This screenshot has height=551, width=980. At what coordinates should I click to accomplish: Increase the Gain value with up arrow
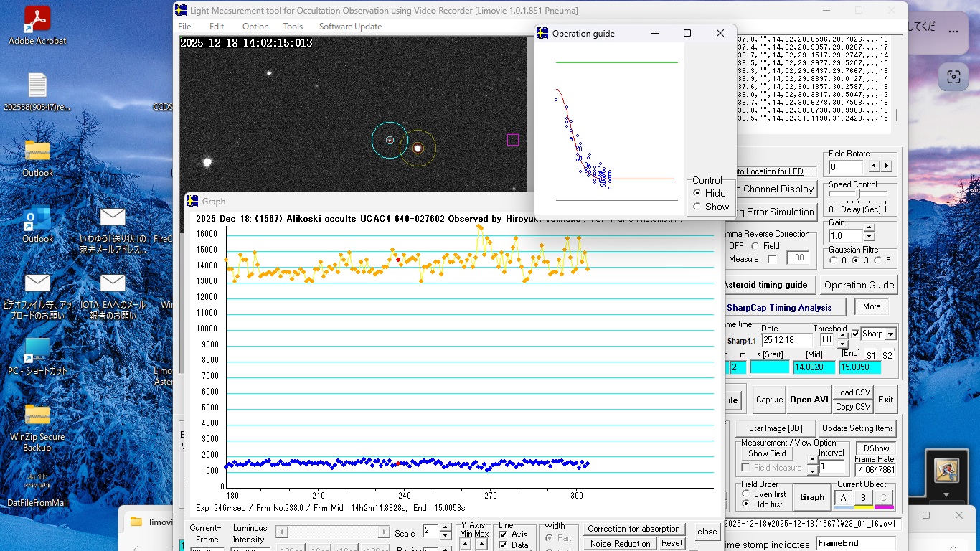(x=869, y=228)
